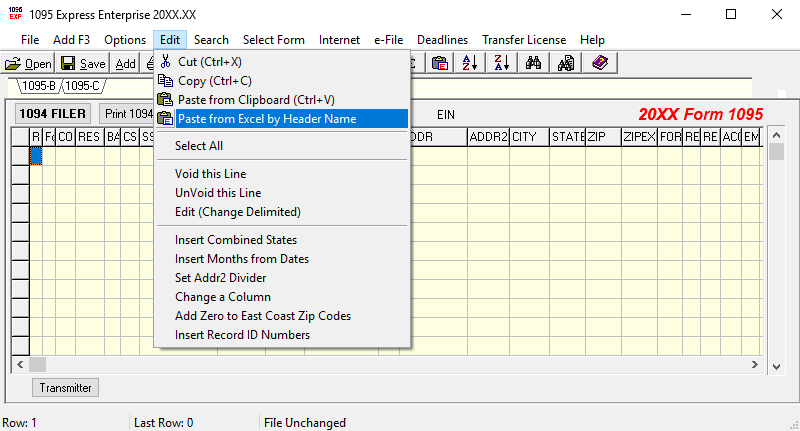This screenshot has height=431, width=800.
Task: Open the purple help book icon
Action: (x=600, y=63)
